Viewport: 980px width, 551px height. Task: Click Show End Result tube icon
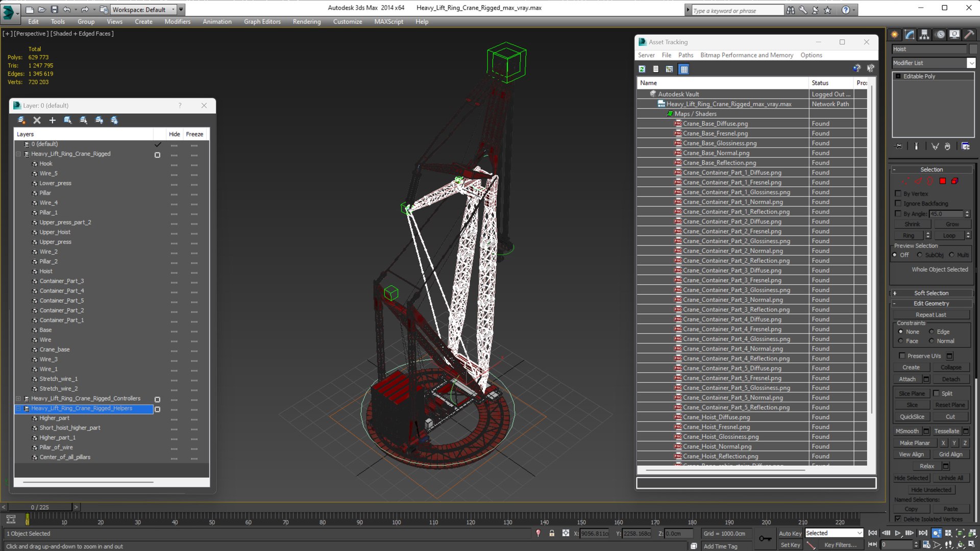coord(916,146)
